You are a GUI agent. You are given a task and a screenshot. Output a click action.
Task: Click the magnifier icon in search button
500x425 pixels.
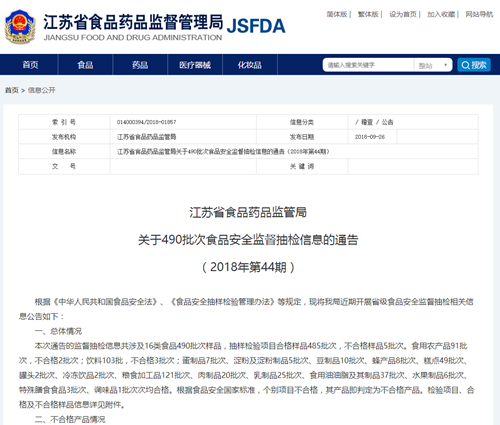pyautogui.click(x=466, y=65)
